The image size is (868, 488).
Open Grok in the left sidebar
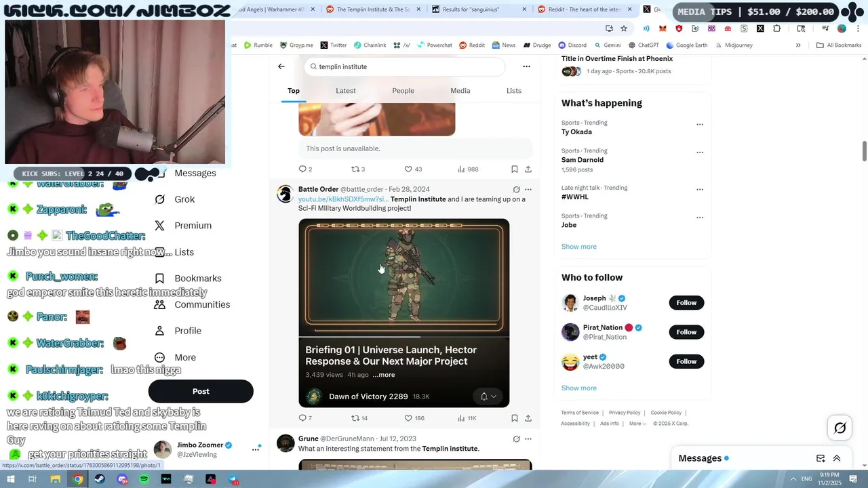click(175, 199)
